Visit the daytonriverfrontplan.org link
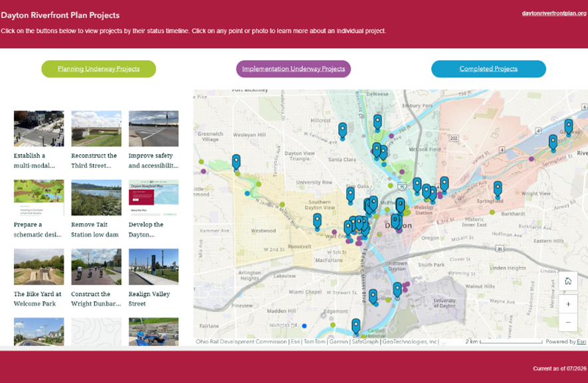 [554, 13]
